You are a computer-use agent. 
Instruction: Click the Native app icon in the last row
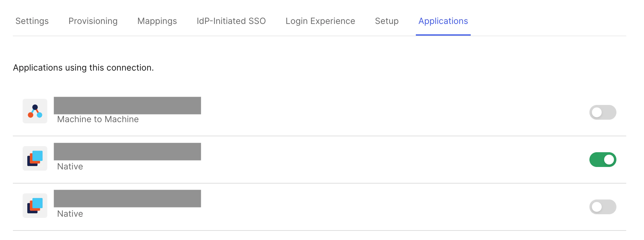pos(35,206)
